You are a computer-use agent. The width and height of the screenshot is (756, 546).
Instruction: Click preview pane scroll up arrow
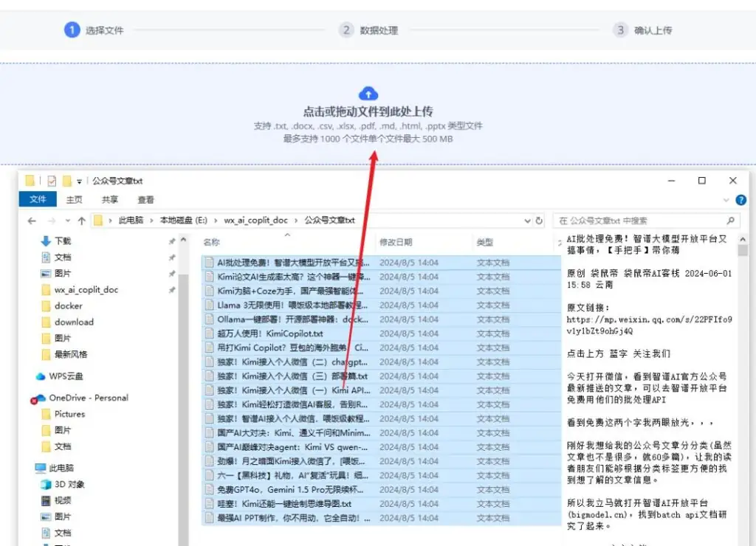[x=743, y=240]
